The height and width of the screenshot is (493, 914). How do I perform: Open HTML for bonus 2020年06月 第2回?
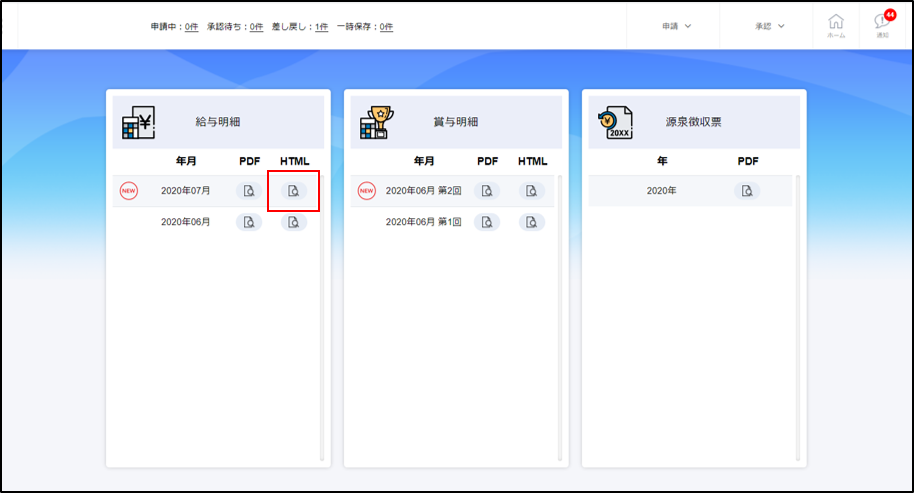(x=532, y=191)
